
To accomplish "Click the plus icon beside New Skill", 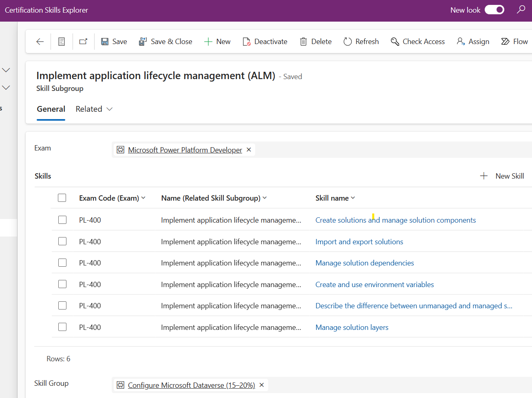I will (484, 176).
